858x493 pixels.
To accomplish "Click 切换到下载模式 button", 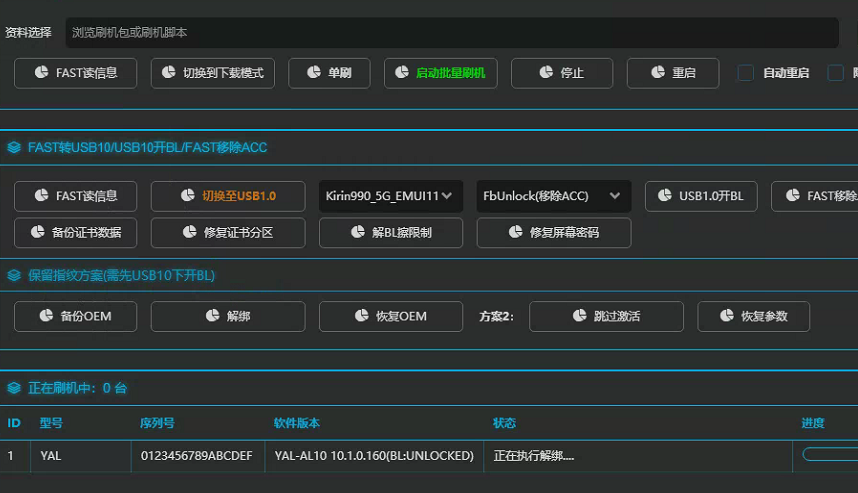I will (x=213, y=73).
